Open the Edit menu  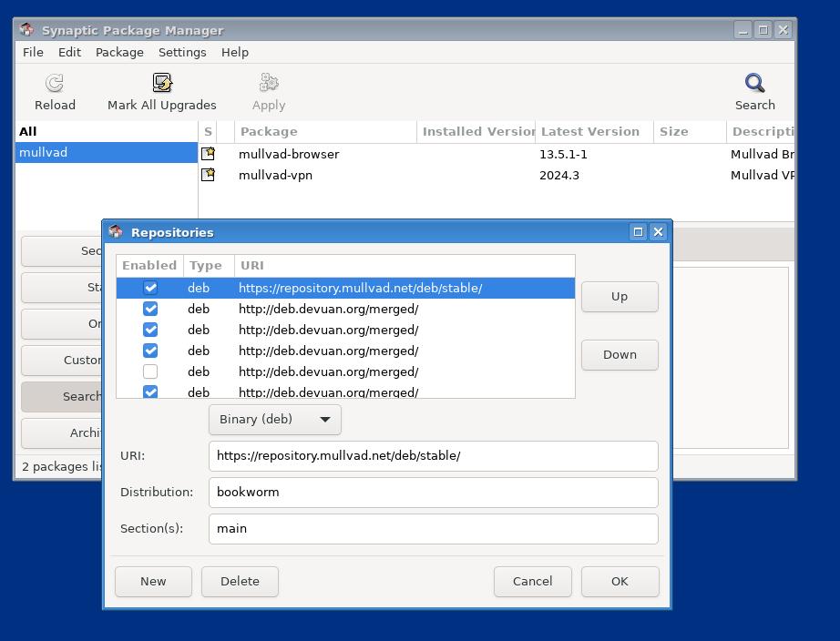tap(69, 52)
